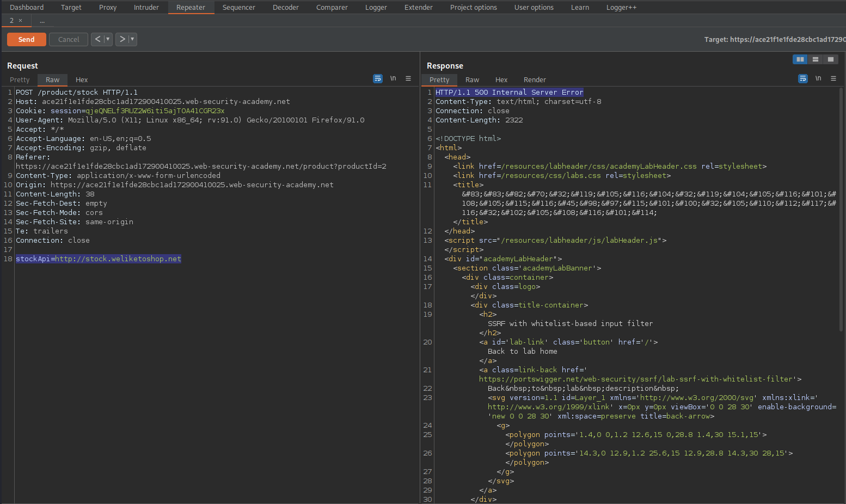The height and width of the screenshot is (504, 846).
Task: Send the request
Action: coord(27,39)
